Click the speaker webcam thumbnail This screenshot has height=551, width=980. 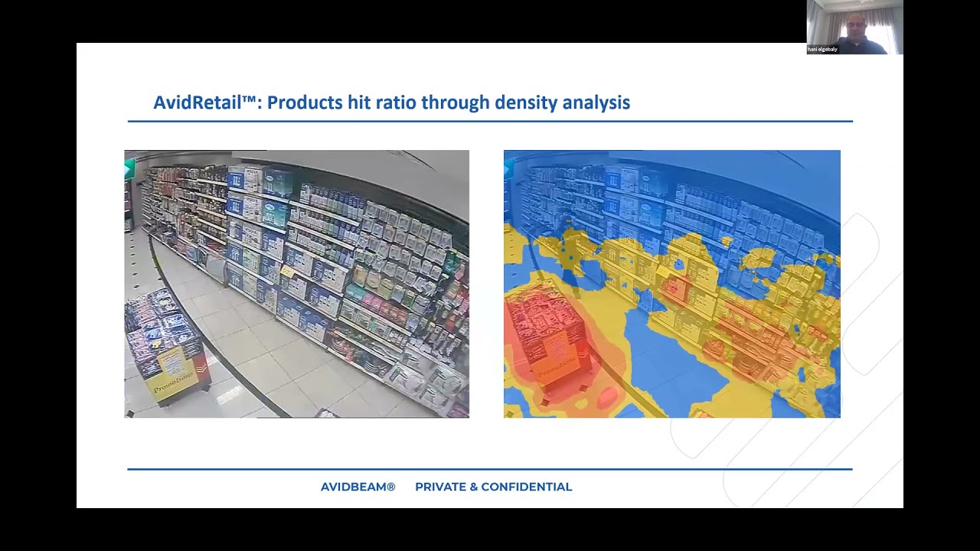[854, 27]
